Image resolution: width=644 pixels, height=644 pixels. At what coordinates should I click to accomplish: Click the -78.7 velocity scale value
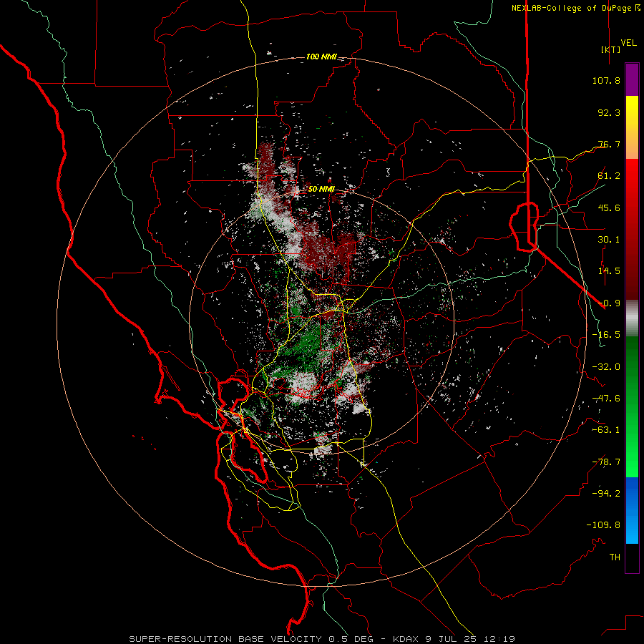pos(606,462)
